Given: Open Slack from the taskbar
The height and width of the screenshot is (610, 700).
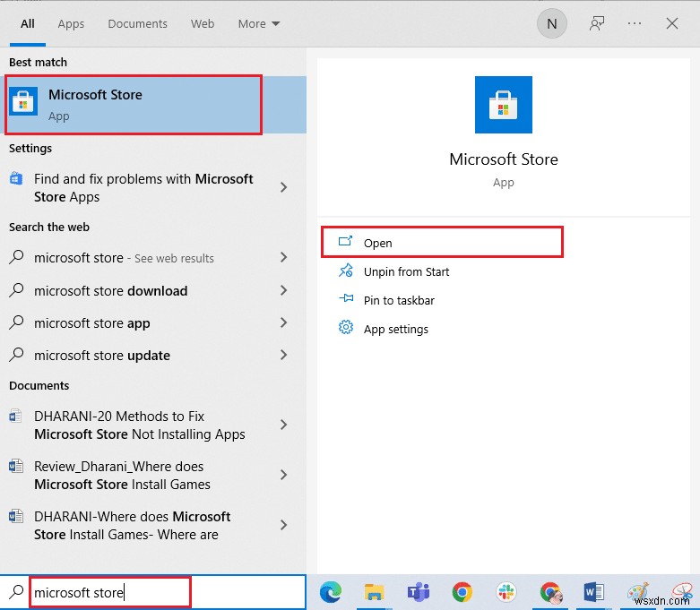Looking at the screenshot, I should coord(506,591).
